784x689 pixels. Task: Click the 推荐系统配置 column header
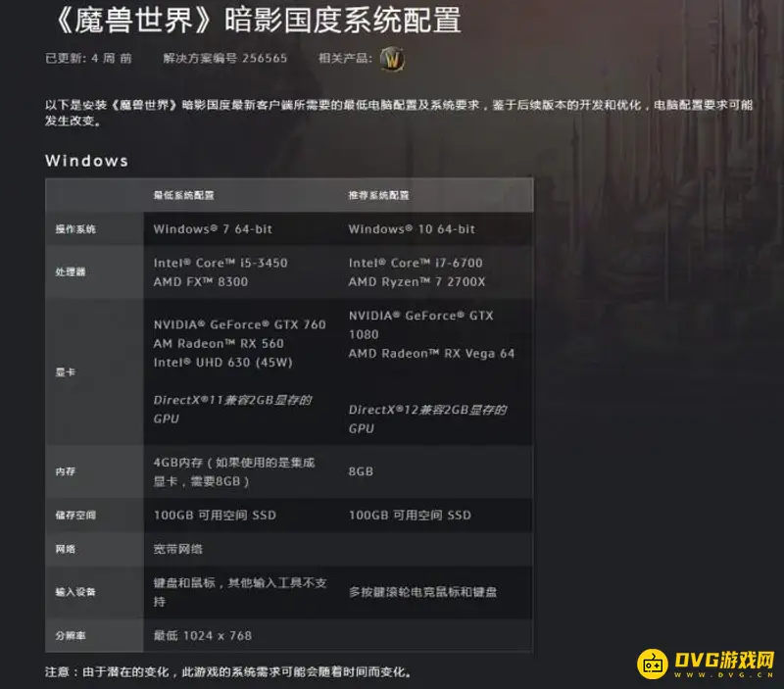(x=378, y=195)
